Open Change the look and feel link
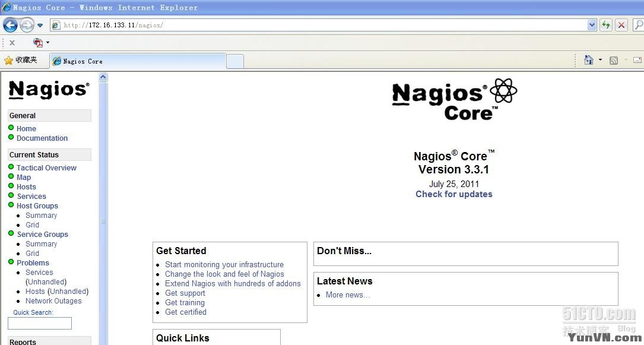 [225, 274]
